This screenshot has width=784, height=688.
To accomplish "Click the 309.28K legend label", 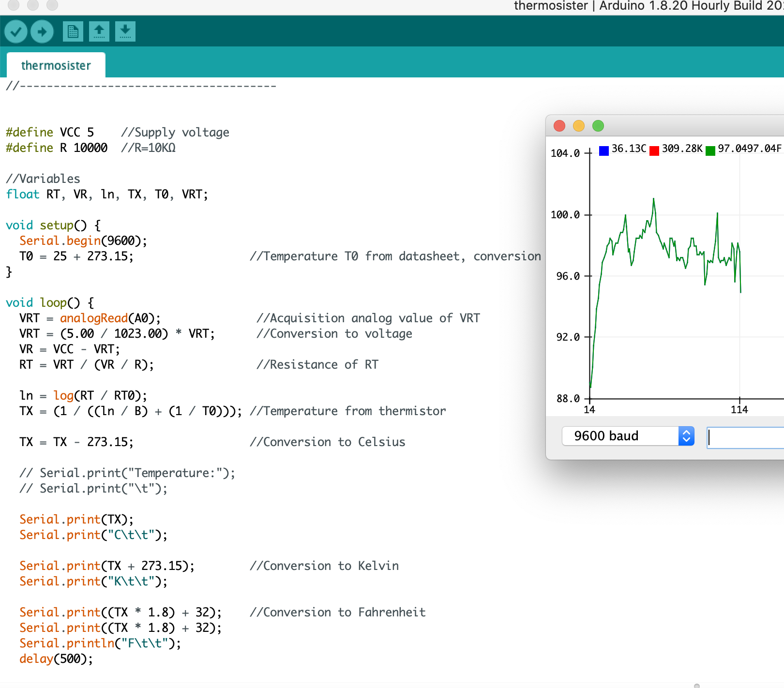I will (682, 149).
